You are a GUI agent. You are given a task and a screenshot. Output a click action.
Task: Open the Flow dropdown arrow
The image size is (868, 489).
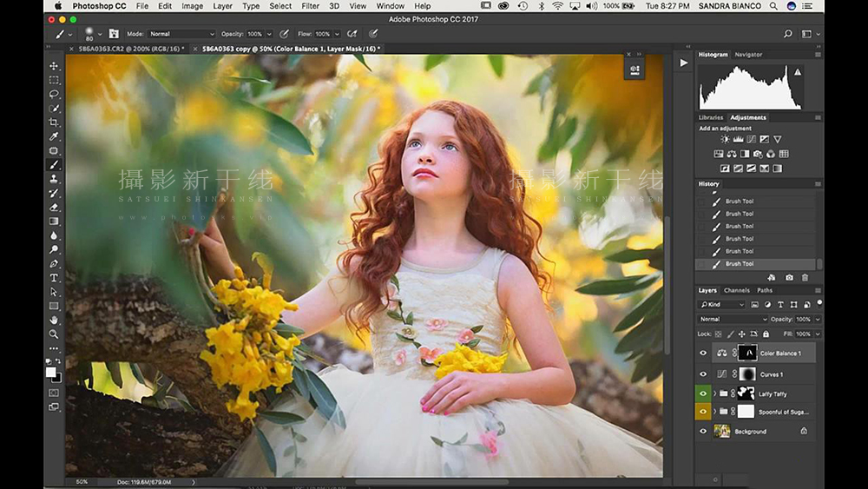[x=337, y=34]
